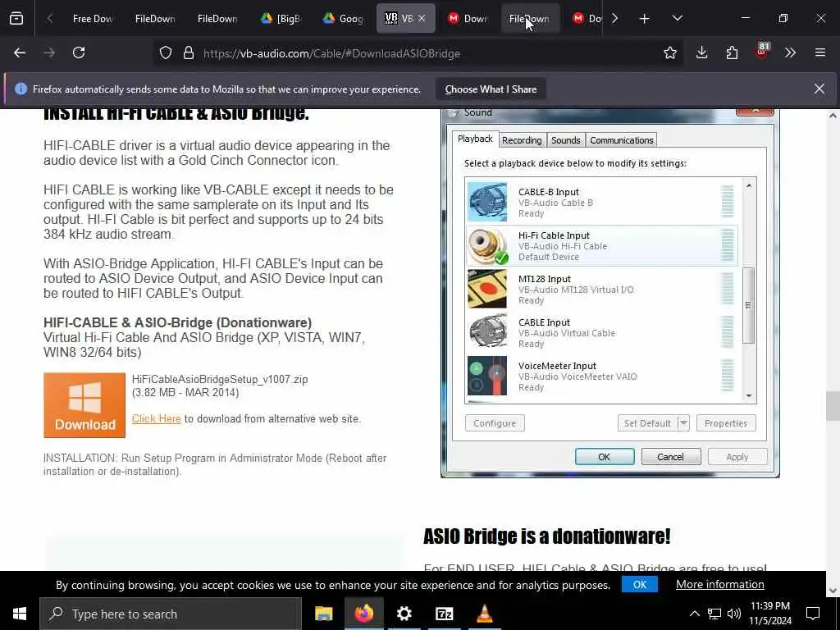Switch to the Goog Drive browser tab
This screenshot has height=630, width=840.
pyautogui.click(x=344, y=18)
